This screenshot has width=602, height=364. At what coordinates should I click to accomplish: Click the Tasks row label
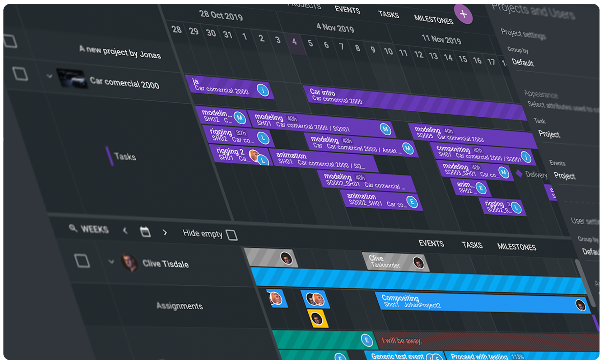point(125,156)
